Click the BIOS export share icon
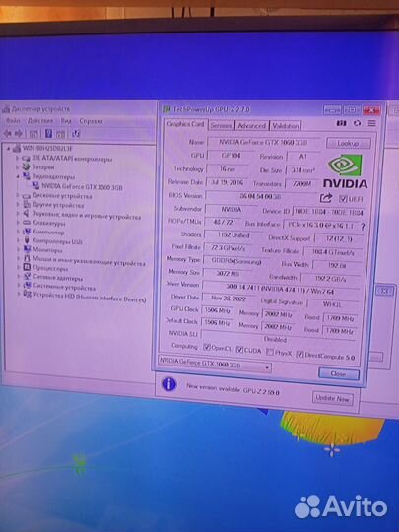This screenshot has width=399, height=532. (326, 198)
